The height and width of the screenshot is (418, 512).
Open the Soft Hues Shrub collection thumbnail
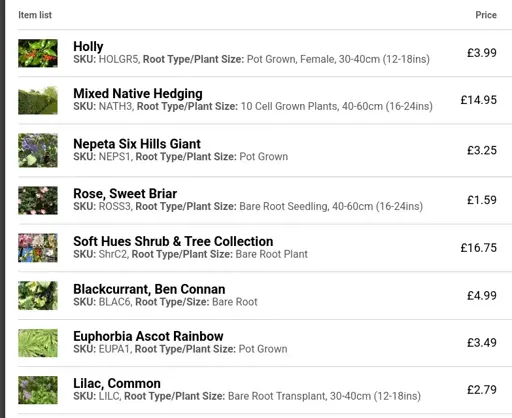(38, 248)
